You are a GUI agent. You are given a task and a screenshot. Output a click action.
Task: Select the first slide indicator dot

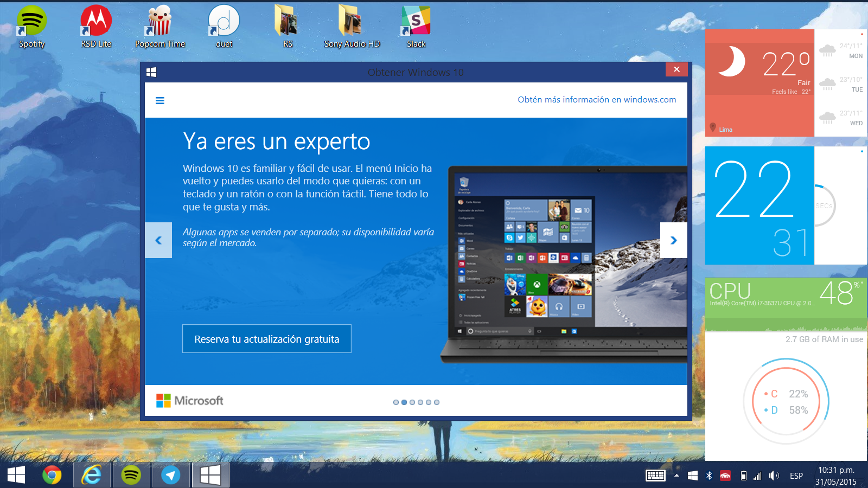[396, 402]
